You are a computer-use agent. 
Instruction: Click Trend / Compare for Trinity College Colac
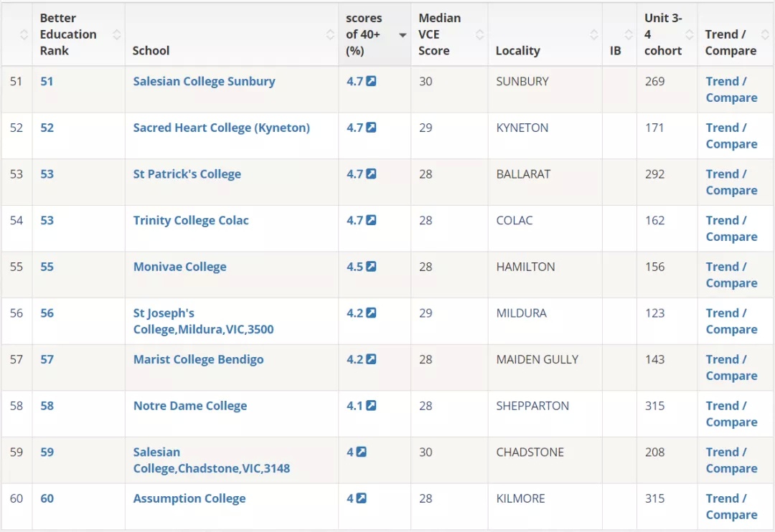point(731,229)
